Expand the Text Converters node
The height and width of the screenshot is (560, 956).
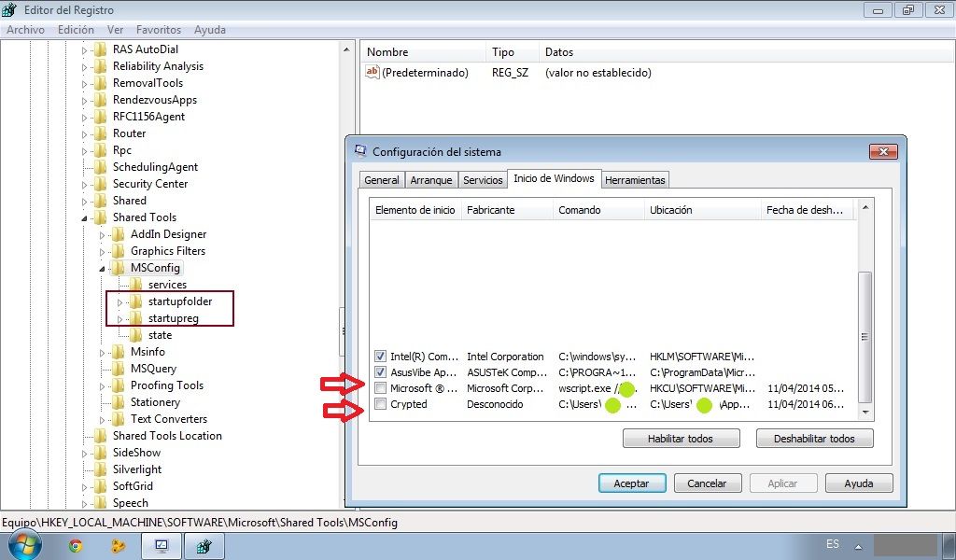point(102,420)
